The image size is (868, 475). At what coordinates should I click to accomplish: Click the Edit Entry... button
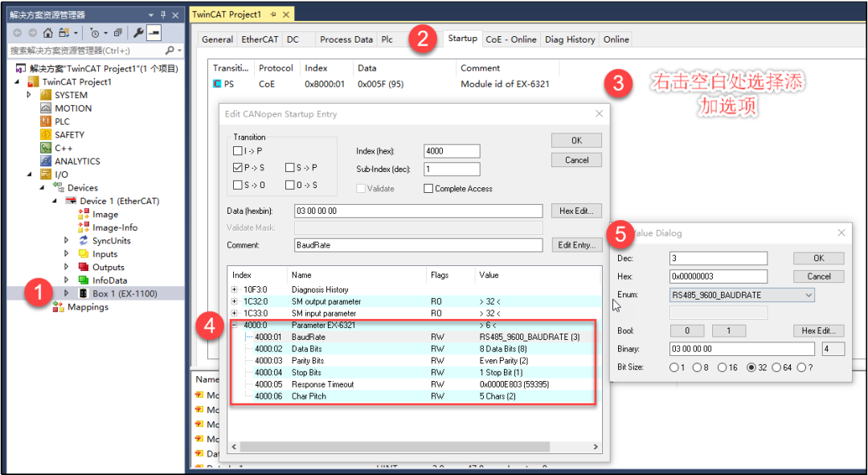pos(576,245)
